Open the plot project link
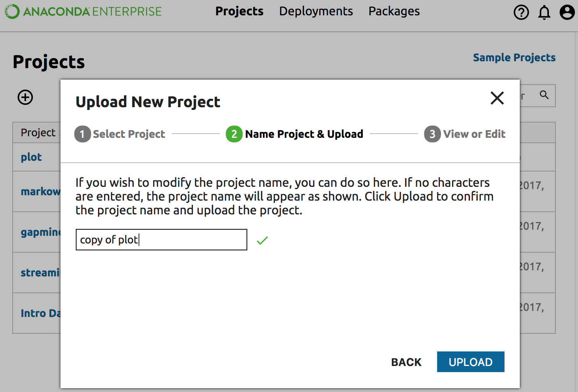 tap(31, 157)
